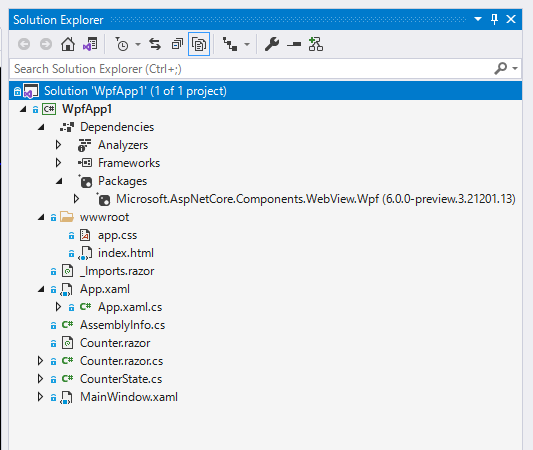Switch between solutions and folder views
The image size is (533, 450).
click(x=90, y=45)
